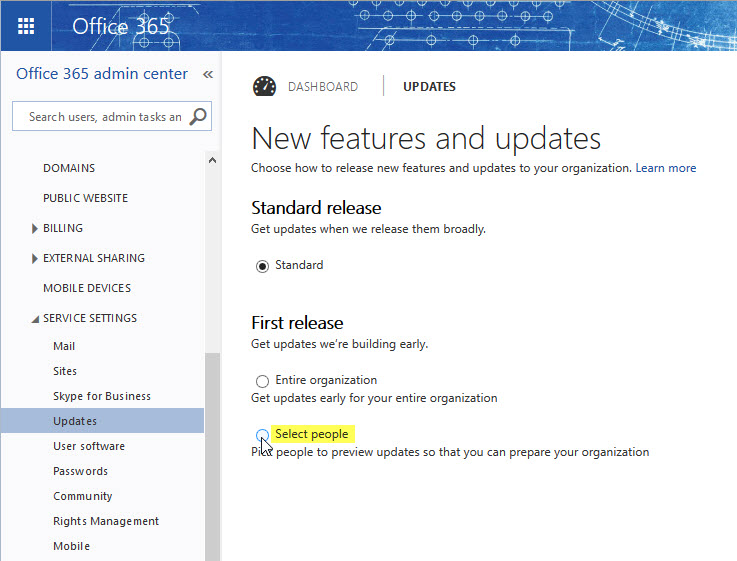Collapse the admin center navigation pane
Viewport: 737px width, 561px height.
coord(208,74)
